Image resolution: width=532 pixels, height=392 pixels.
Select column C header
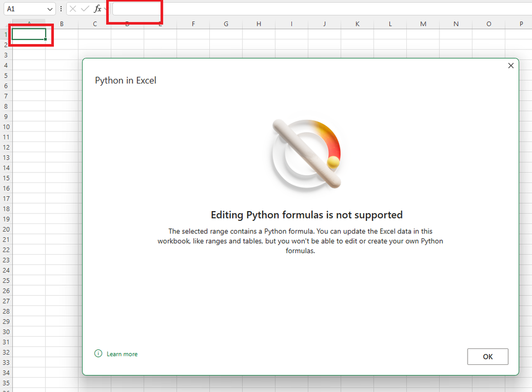pyautogui.click(x=95, y=24)
